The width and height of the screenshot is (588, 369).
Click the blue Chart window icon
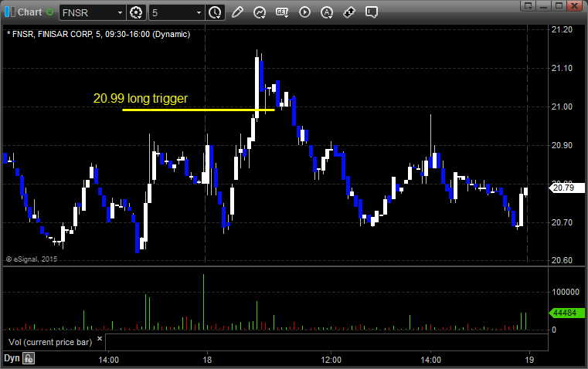(x=10, y=12)
